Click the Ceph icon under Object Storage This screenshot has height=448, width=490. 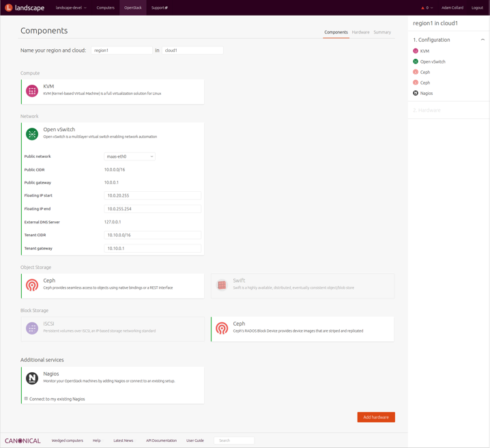tap(32, 285)
